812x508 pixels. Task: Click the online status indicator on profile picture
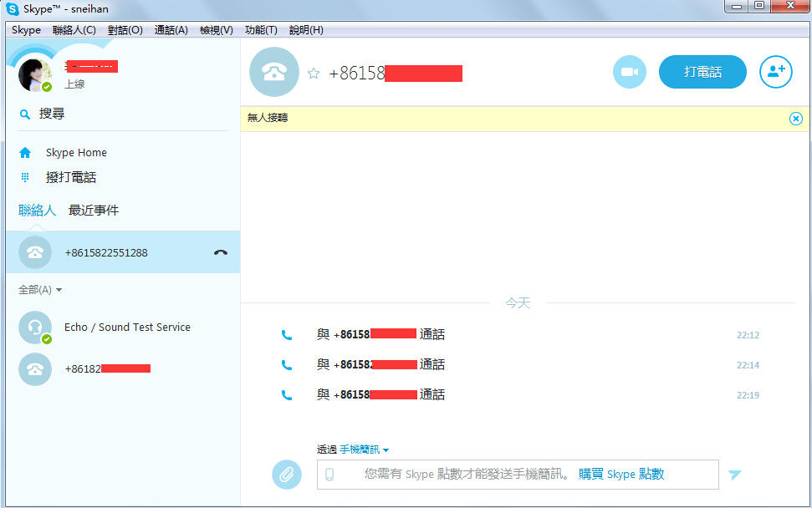point(47,87)
